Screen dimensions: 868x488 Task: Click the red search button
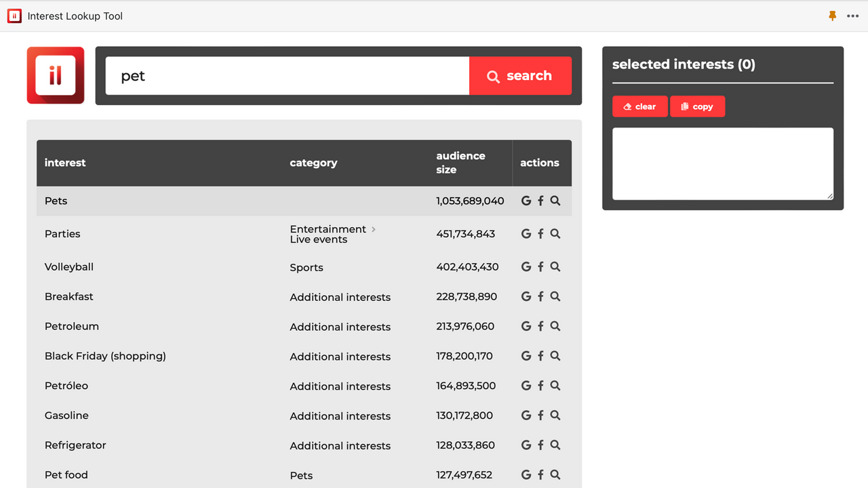[x=520, y=76]
